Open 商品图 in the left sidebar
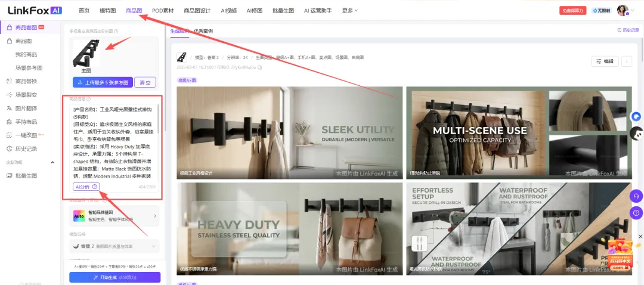 click(23, 41)
